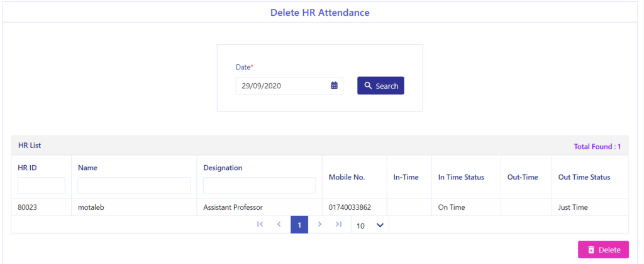
Task: Click the trash icon on Delete
Action: (x=591, y=250)
